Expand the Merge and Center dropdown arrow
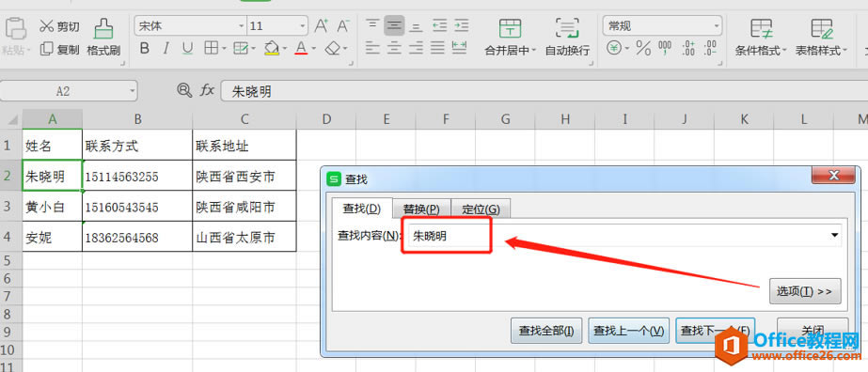This screenshot has height=372, width=868. coord(533,51)
